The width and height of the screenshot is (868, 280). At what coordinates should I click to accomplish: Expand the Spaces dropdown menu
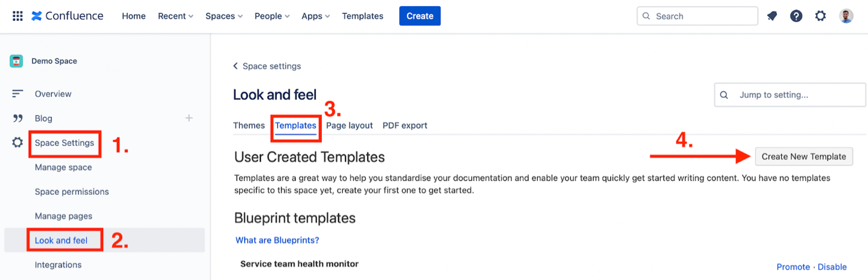click(224, 16)
